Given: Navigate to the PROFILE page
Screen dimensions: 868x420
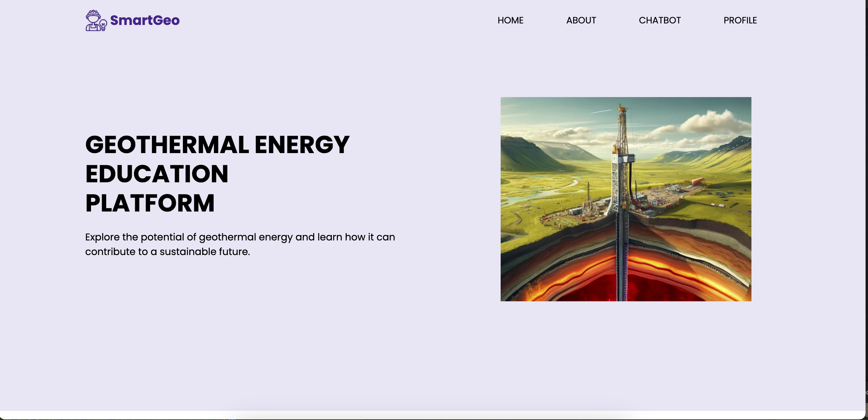Looking at the screenshot, I should (x=740, y=20).
